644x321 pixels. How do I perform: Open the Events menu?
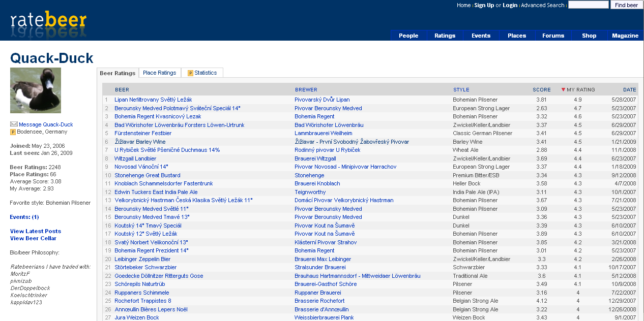click(481, 36)
